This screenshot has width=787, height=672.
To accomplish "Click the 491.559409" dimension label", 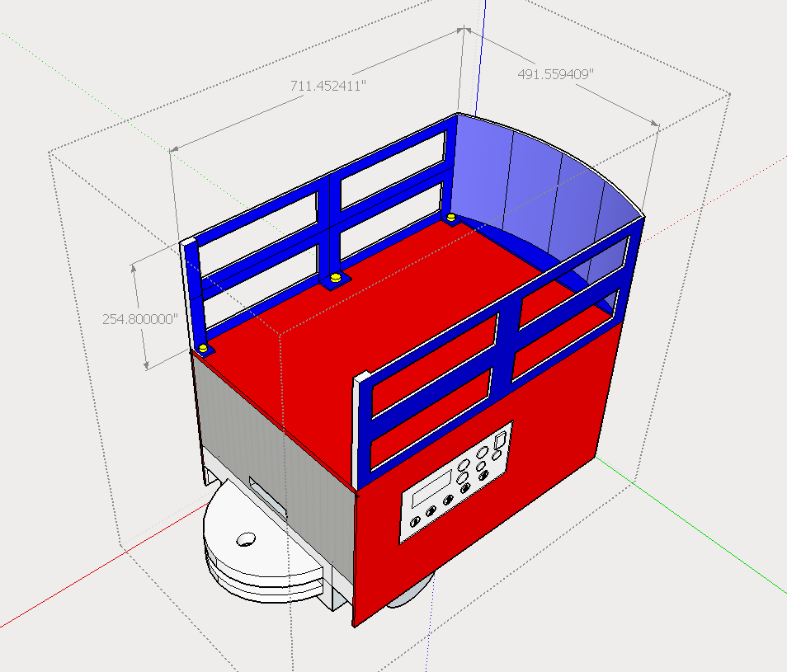I will pyautogui.click(x=555, y=73).
